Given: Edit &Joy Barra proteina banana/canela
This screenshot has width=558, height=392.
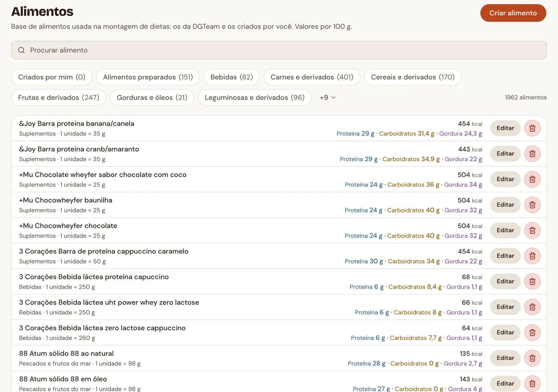Looking at the screenshot, I should click(505, 128).
